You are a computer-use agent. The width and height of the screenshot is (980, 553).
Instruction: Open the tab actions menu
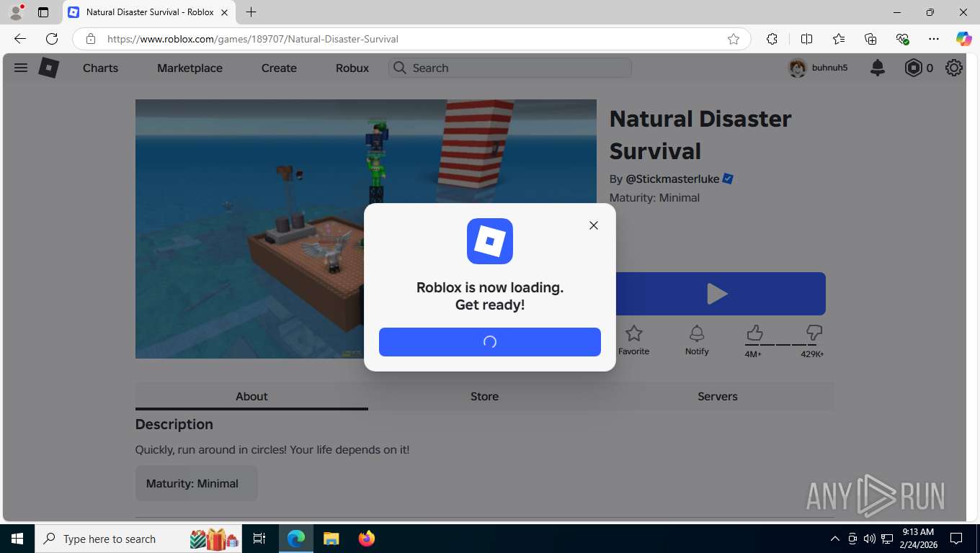pyautogui.click(x=43, y=12)
